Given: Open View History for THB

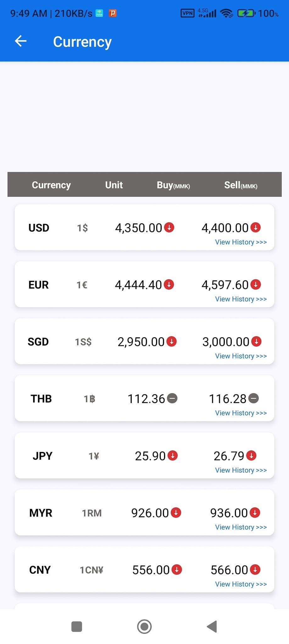Looking at the screenshot, I should 241,413.
